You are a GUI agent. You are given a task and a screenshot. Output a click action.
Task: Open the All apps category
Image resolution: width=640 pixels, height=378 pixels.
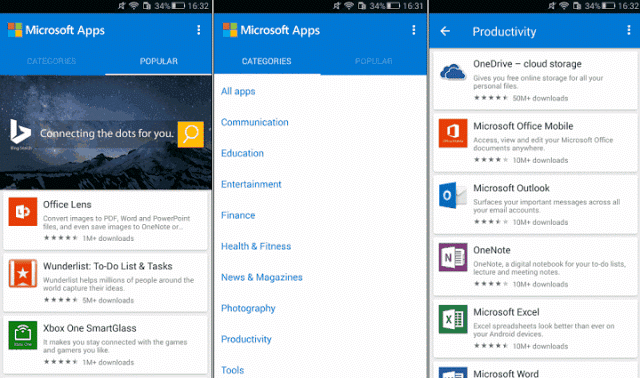tap(238, 91)
